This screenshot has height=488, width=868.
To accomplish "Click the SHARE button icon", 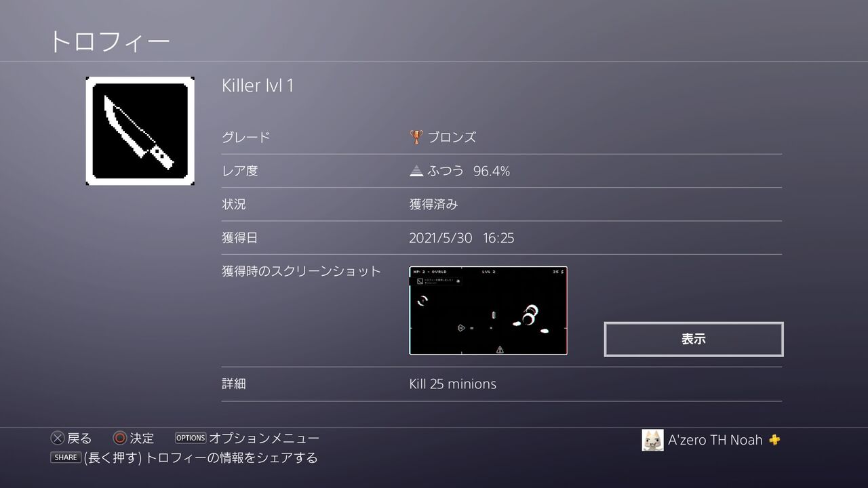I will [66, 457].
